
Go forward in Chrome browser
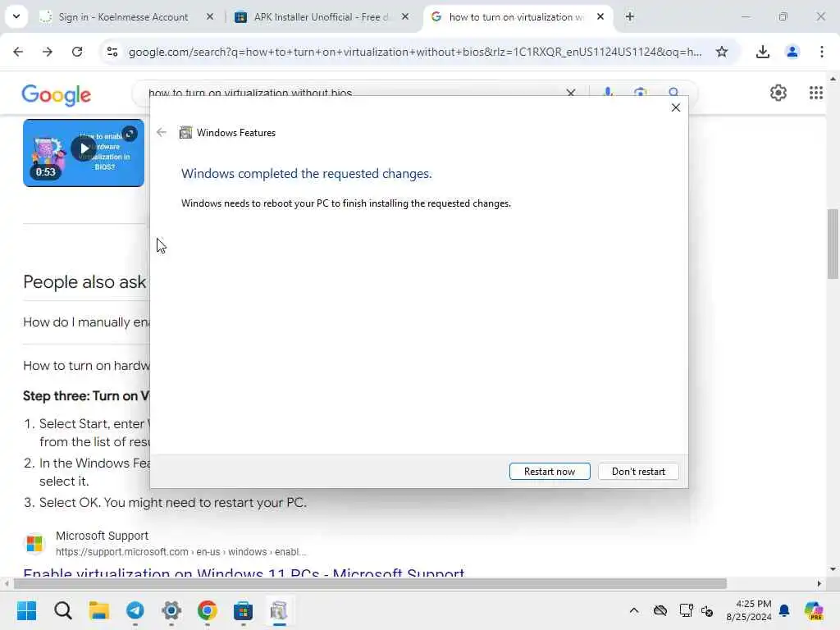click(48, 52)
